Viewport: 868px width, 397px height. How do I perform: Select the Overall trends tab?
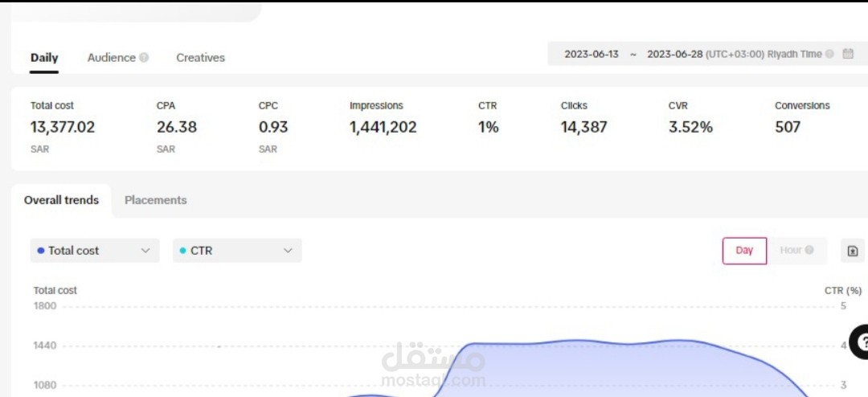(x=61, y=200)
